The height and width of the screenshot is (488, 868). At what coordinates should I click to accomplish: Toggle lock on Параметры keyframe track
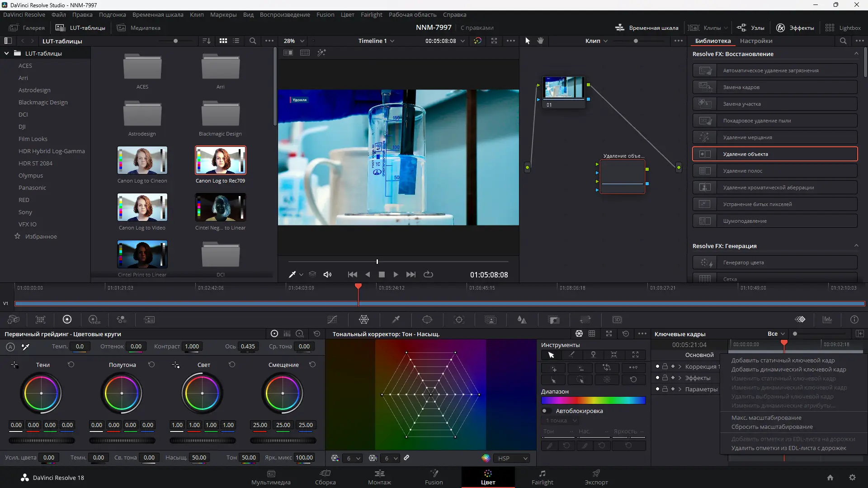click(x=665, y=389)
